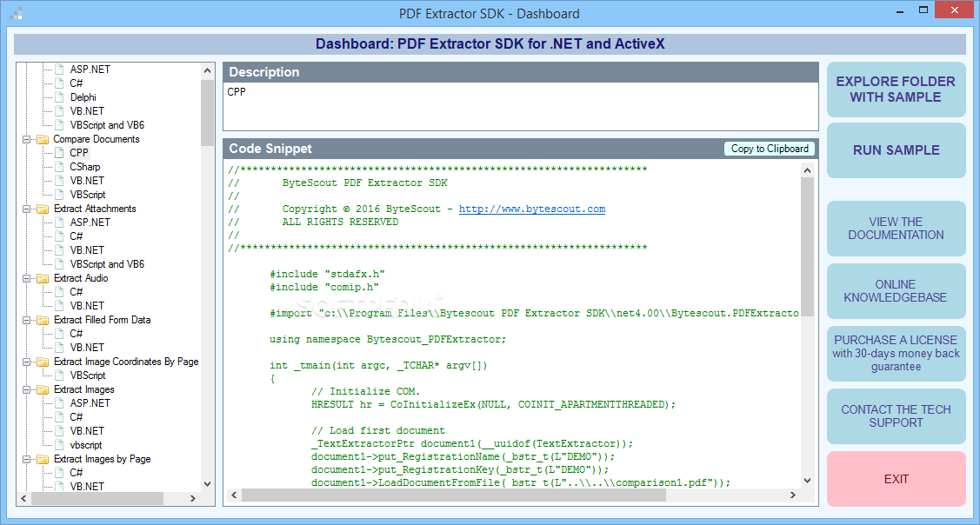Screen dimensions: 980x525
Task: Open the Explore Folder With Sample button
Action: [897, 90]
